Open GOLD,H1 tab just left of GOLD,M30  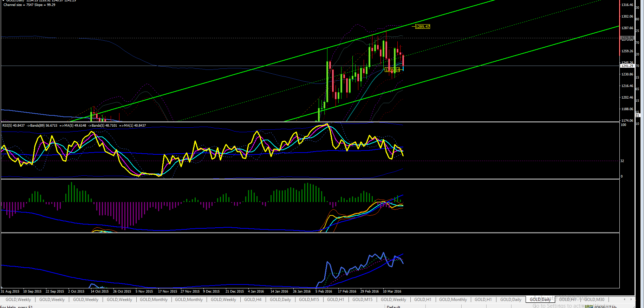[567, 300]
